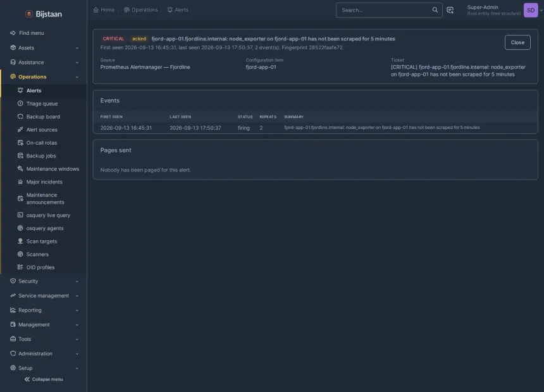Screen dimensions: 544x392
Task: Go to Alerts breadcrumb
Action: pyautogui.click(x=178, y=9)
